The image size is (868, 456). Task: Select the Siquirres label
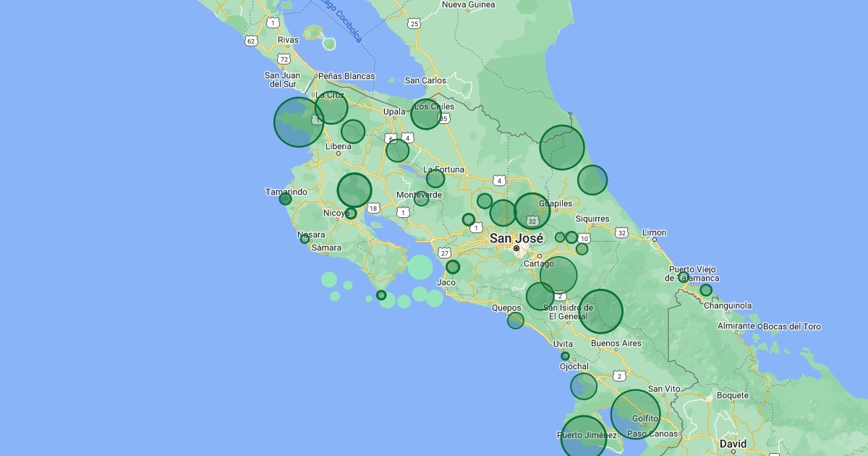click(x=592, y=219)
